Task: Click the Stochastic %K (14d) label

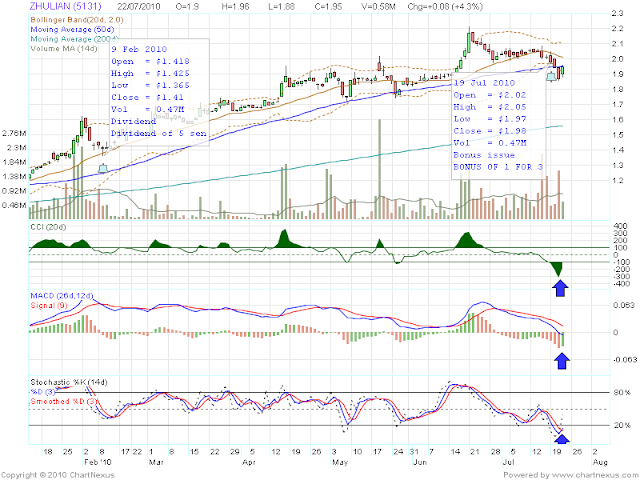Action: [x=69, y=382]
